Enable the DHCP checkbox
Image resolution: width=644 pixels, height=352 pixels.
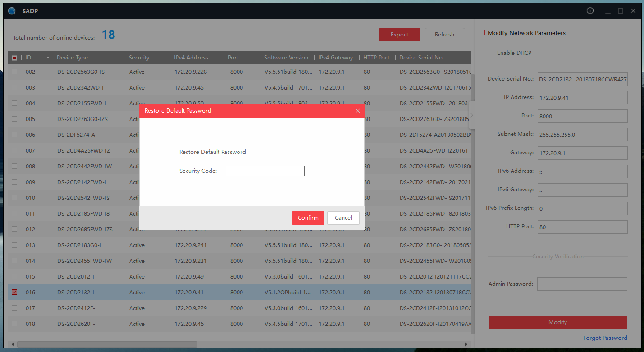coord(492,53)
